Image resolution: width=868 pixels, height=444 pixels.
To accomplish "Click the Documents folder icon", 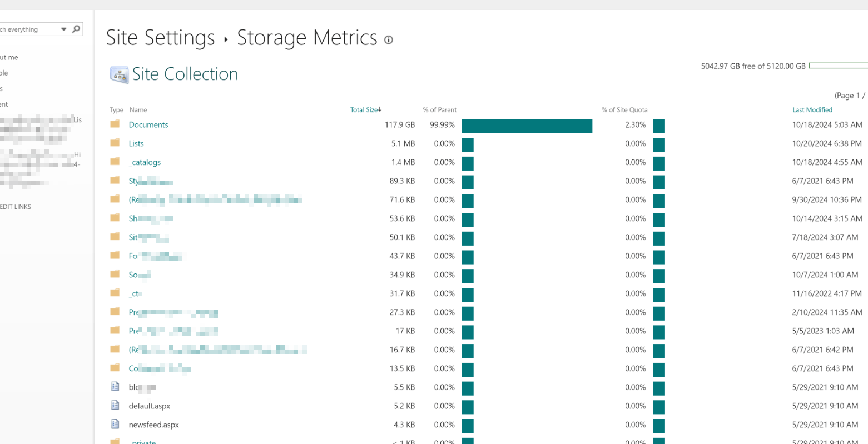I will click(x=115, y=124).
